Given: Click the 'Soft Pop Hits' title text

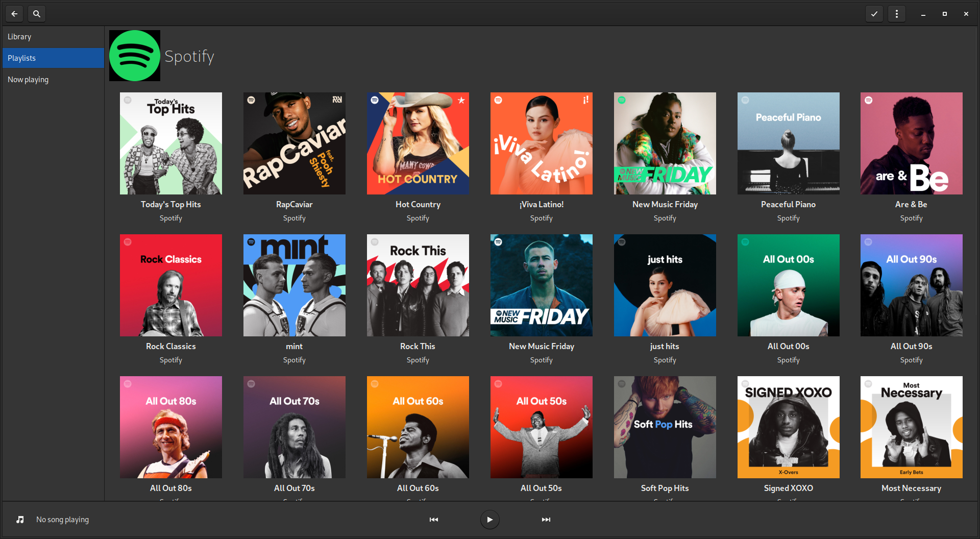Looking at the screenshot, I should [x=665, y=488].
